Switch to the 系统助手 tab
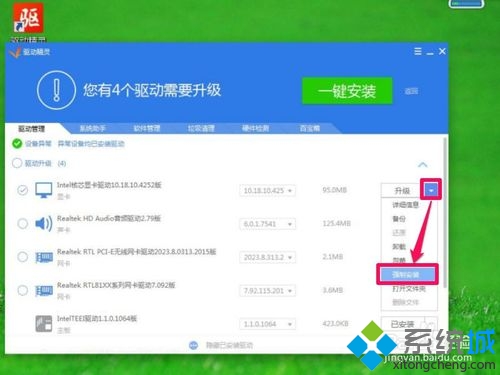 (x=92, y=129)
